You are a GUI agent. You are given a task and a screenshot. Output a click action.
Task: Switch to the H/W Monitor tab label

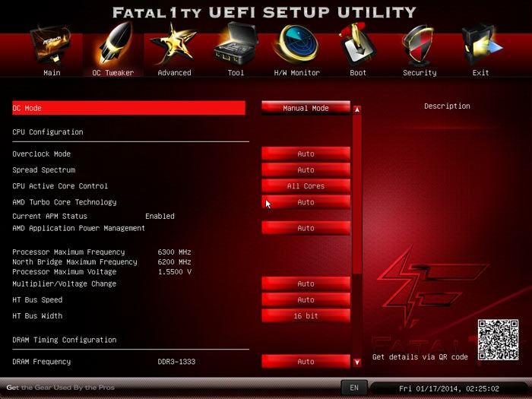click(x=297, y=73)
